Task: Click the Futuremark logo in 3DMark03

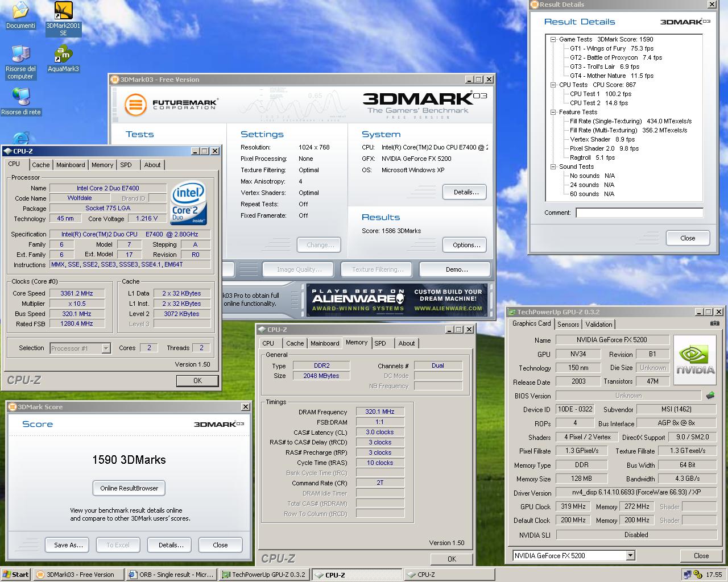Action: point(172,105)
